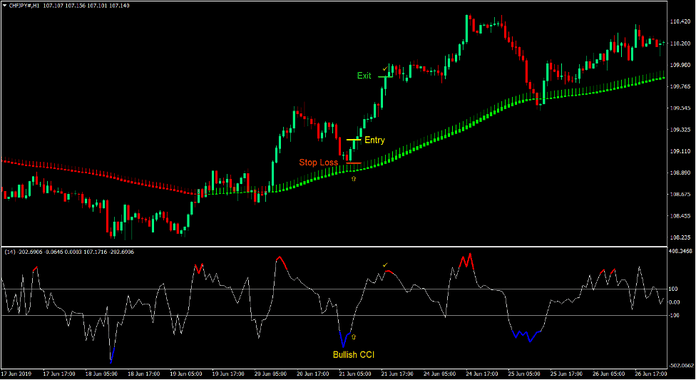Click the CCI -100 level label

(x=674, y=316)
